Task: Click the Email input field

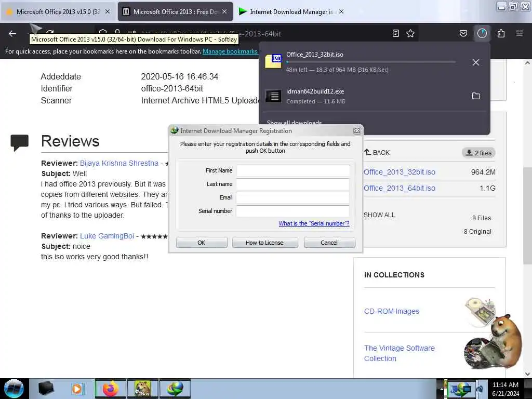Action: pos(293,198)
